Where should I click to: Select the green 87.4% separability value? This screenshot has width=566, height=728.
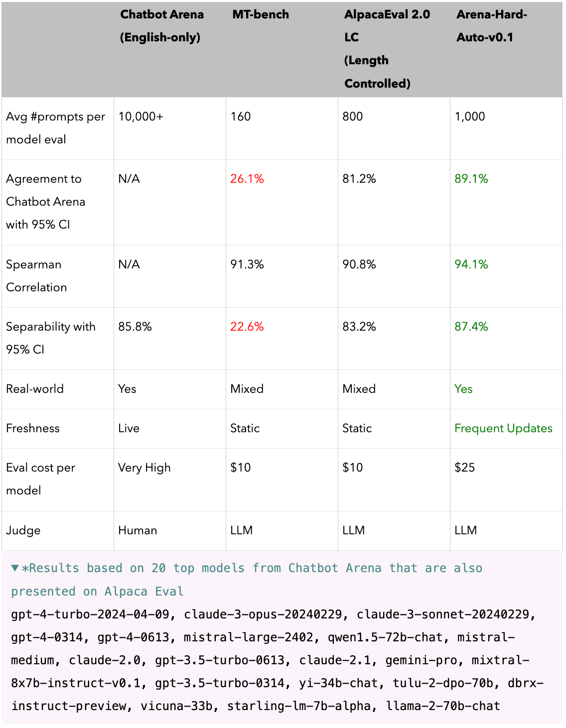click(471, 327)
